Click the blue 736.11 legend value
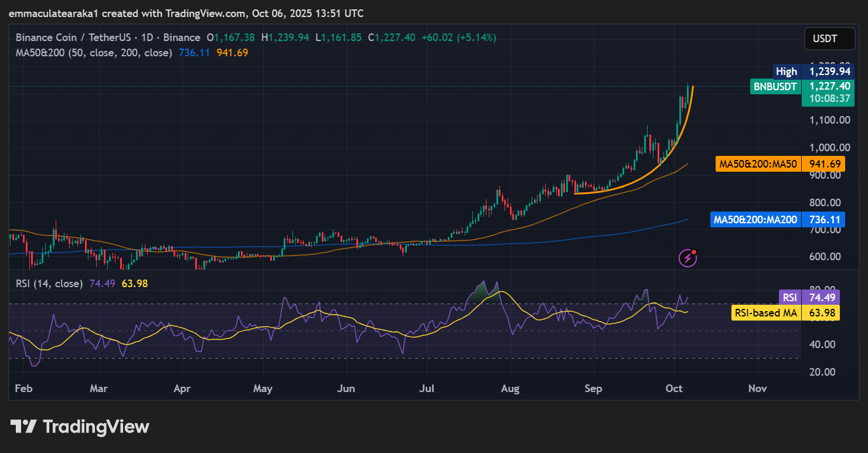The image size is (868, 453). tap(194, 53)
